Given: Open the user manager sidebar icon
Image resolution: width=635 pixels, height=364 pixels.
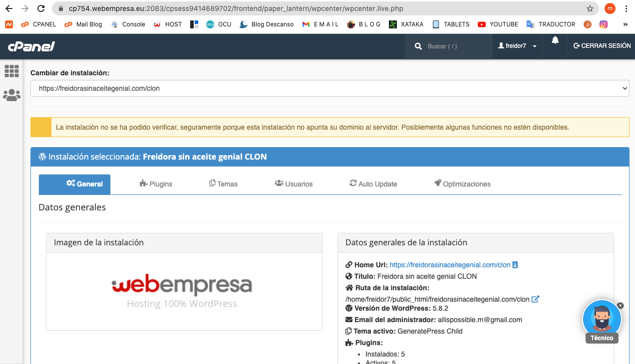Looking at the screenshot, I should pos(11,95).
